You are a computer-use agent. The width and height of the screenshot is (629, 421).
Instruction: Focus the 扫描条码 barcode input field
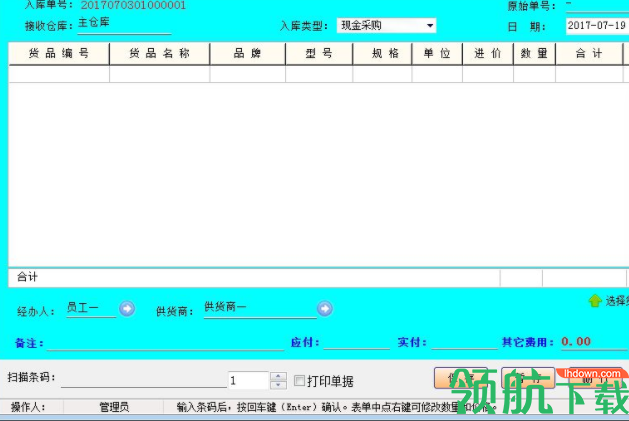[x=144, y=379]
